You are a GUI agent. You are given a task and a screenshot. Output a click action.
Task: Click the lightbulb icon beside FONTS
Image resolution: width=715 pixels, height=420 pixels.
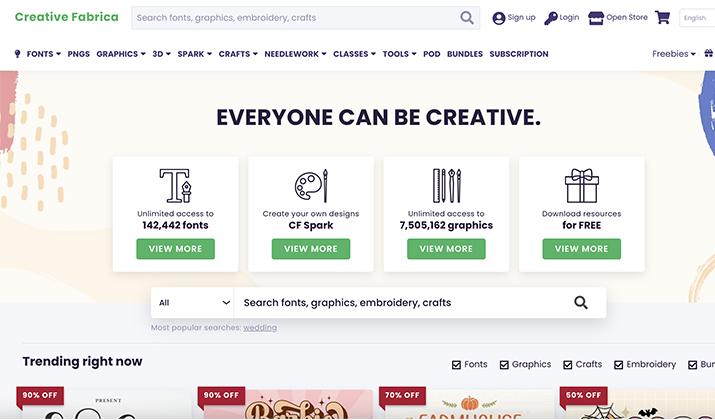(17, 54)
